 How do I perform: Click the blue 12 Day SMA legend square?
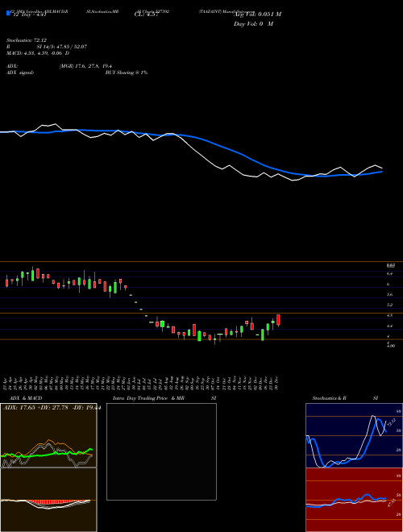8,14
